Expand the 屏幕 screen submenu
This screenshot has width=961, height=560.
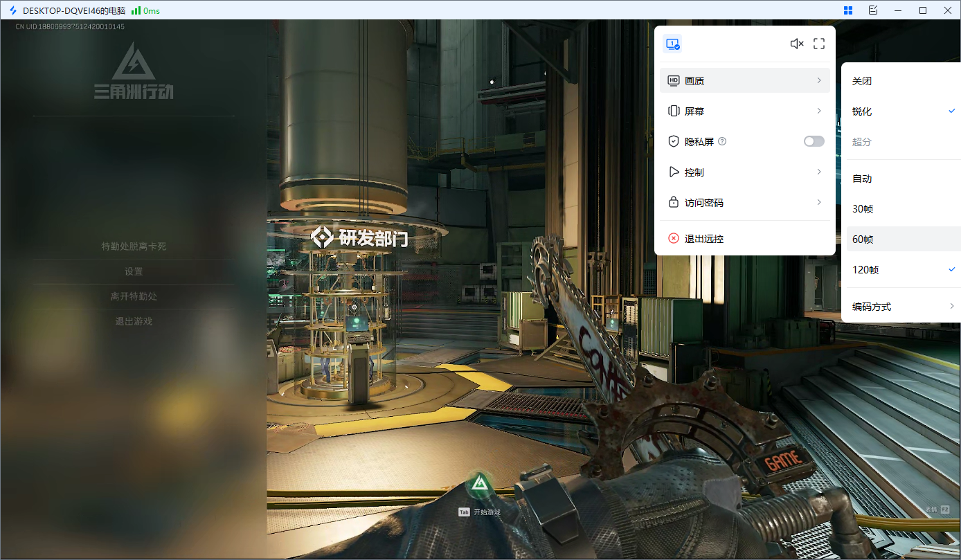[x=744, y=111]
